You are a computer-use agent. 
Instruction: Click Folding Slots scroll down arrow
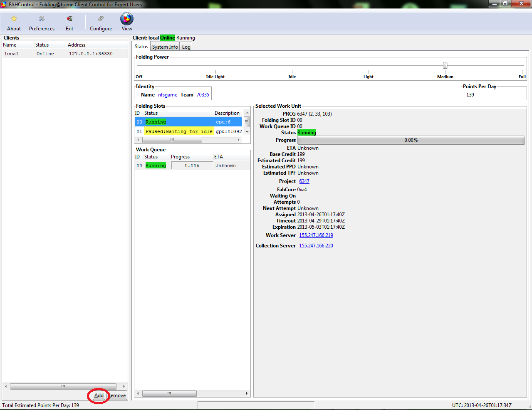pyautogui.click(x=247, y=131)
